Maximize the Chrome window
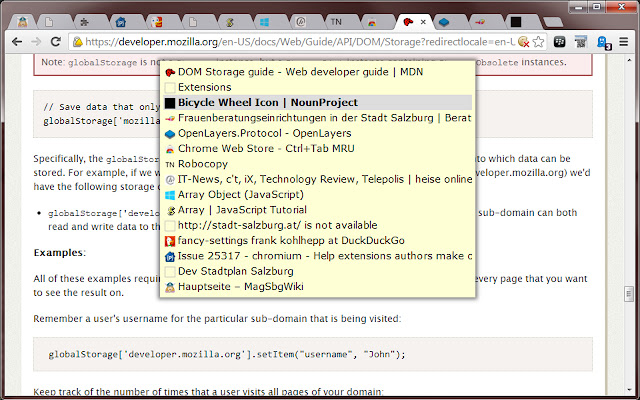Image resolution: width=640 pixels, height=400 pixels. pos(597,7)
